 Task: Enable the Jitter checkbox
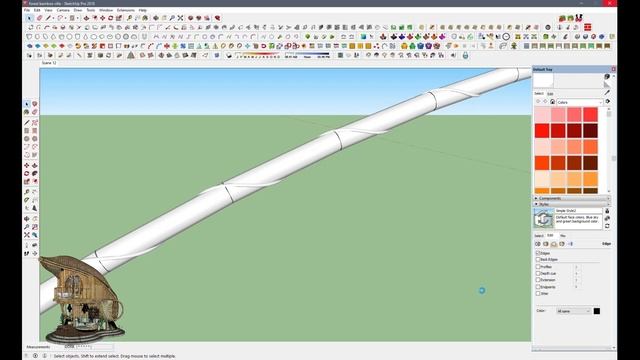point(538,293)
